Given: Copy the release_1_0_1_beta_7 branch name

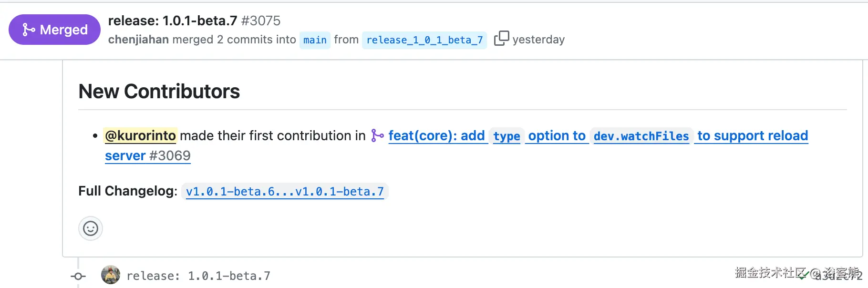Looking at the screenshot, I should 501,38.
